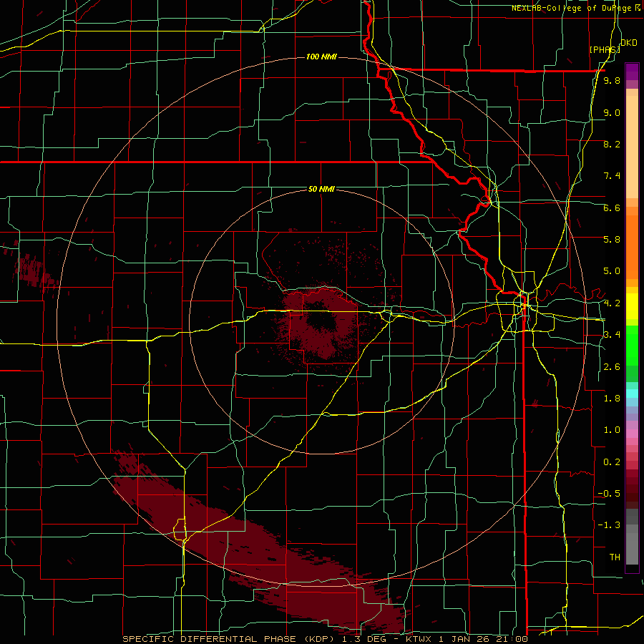Click the 5.0 legend value
This screenshot has width=644, height=644.
tap(612, 271)
